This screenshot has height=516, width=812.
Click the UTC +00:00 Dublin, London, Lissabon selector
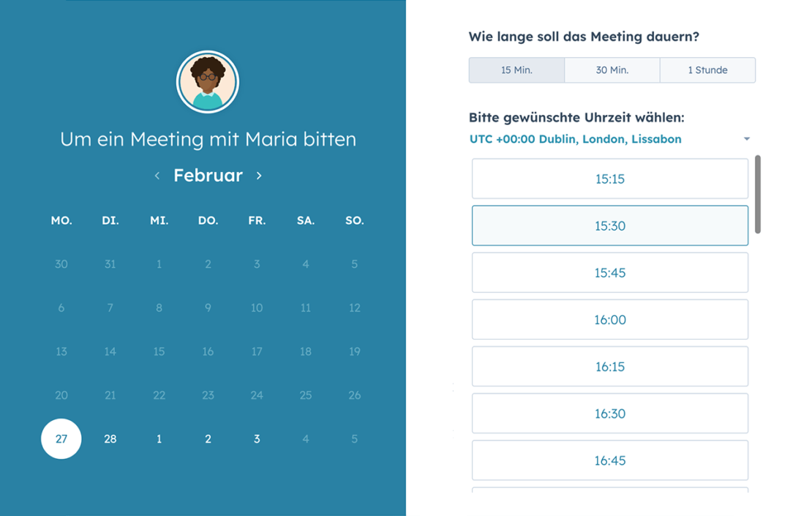pyautogui.click(x=575, y=139)
